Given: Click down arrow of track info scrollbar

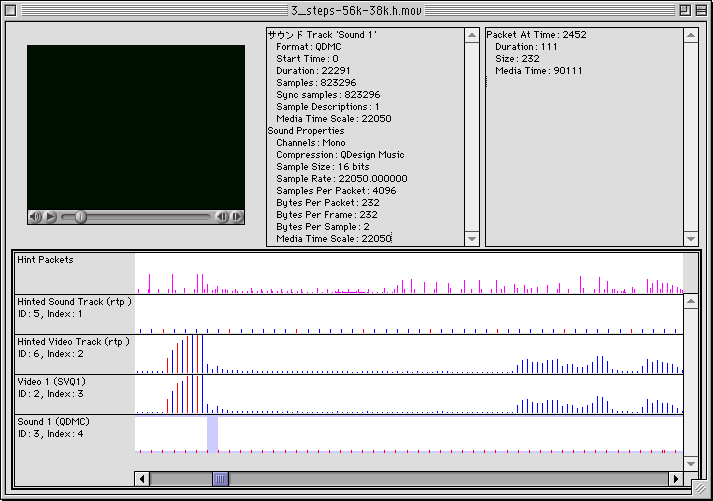Looking at the screenshot, I should pos(472,239).
